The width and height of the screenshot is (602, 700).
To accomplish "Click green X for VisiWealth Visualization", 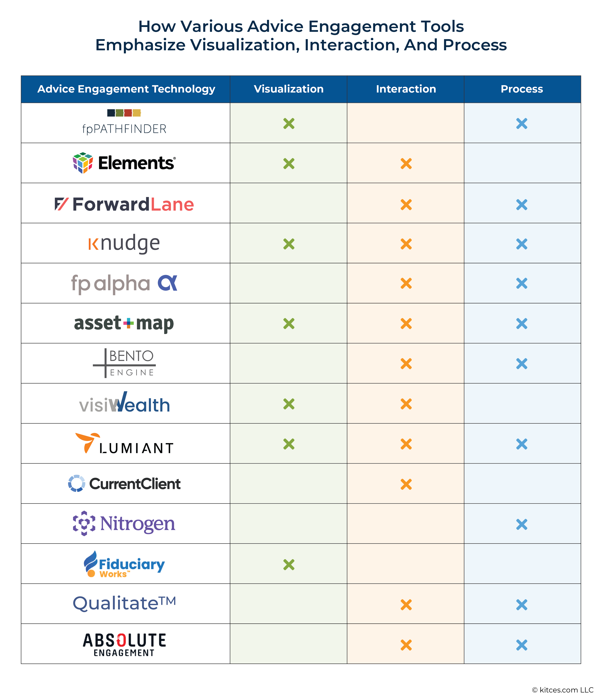I will click(289, 404).
